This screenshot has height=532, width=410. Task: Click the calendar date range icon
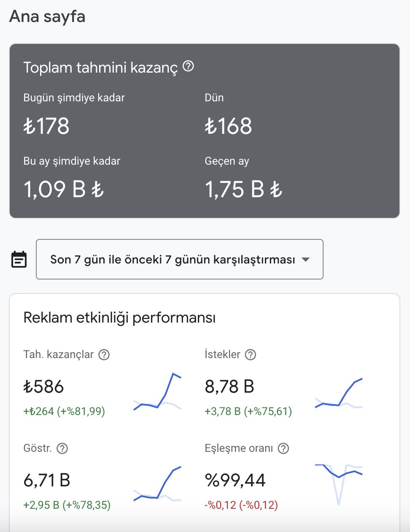(x=19, y=259)
